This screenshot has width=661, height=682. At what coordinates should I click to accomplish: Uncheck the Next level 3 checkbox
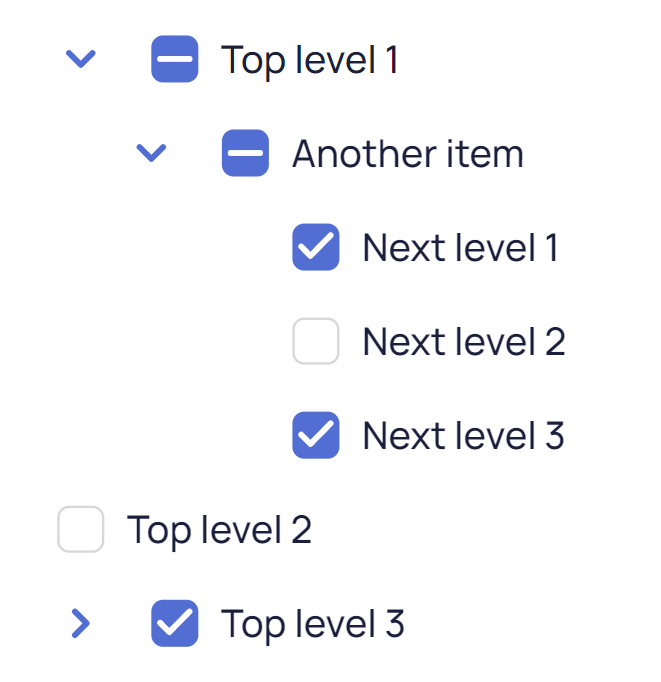tap(316, 435)
